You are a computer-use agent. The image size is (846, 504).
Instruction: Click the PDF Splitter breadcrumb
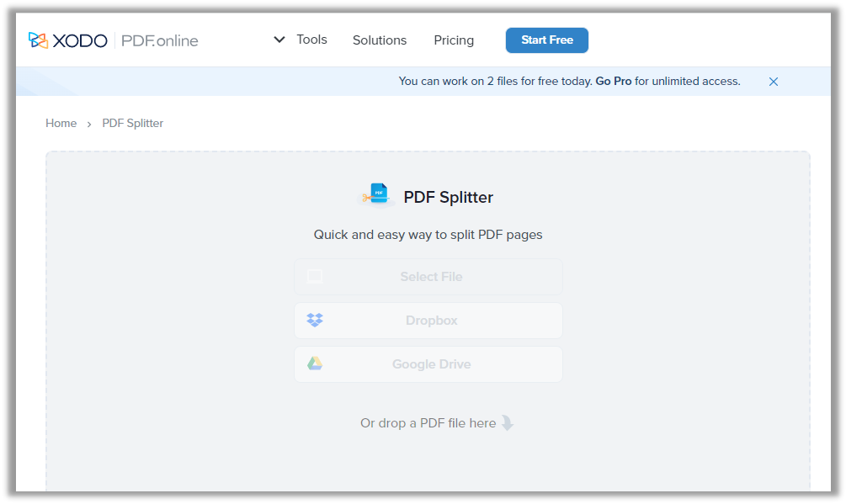tap(133, 124)
